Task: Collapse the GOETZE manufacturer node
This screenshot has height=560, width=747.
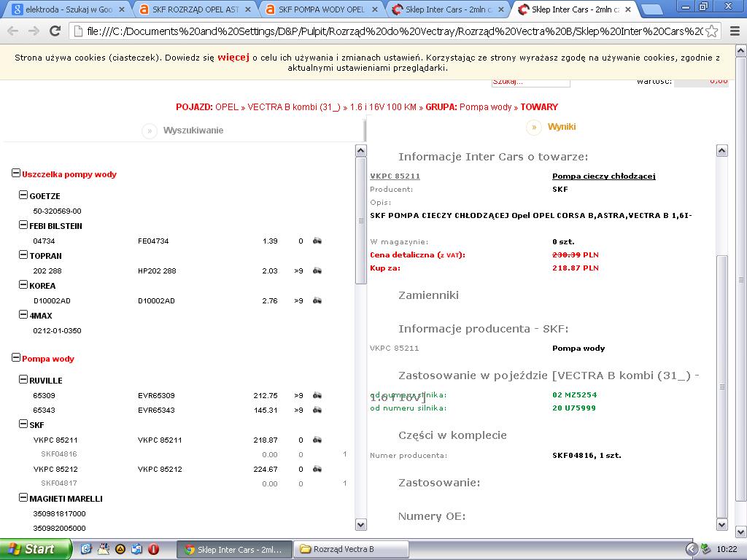Action: pyautogui.click(x=23, y=195)
